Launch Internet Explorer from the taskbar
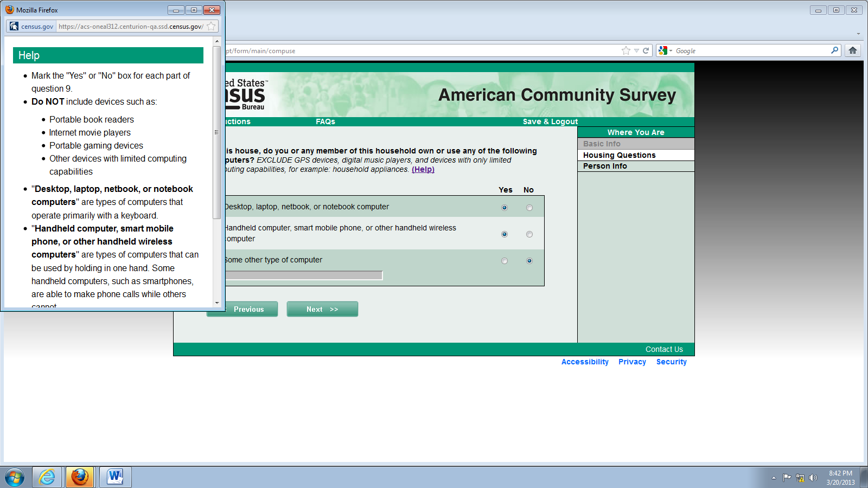868x488 pixels. tap(47, 477)
